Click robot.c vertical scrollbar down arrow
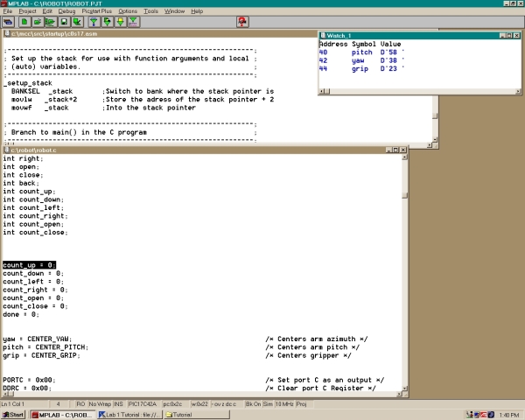The width and height of the screenshot is (525, 420). tap(405, 388)
